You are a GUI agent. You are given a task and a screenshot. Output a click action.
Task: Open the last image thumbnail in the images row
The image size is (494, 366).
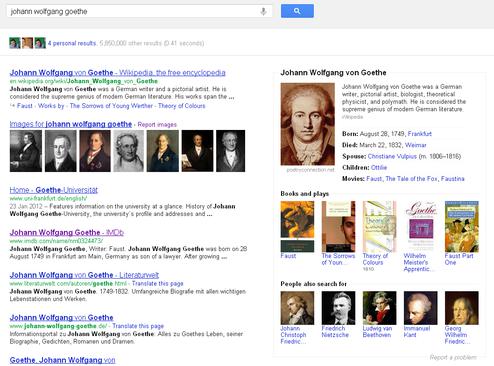click(230, 151)
